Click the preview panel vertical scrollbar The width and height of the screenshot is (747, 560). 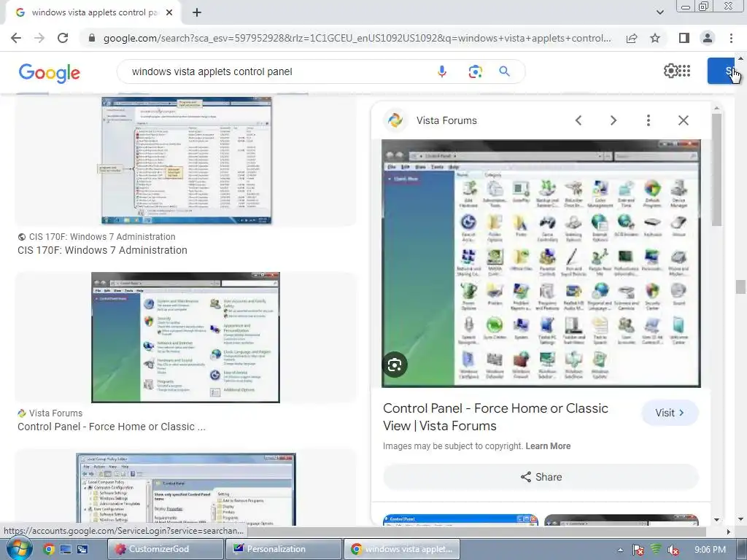tap(716, 171)
